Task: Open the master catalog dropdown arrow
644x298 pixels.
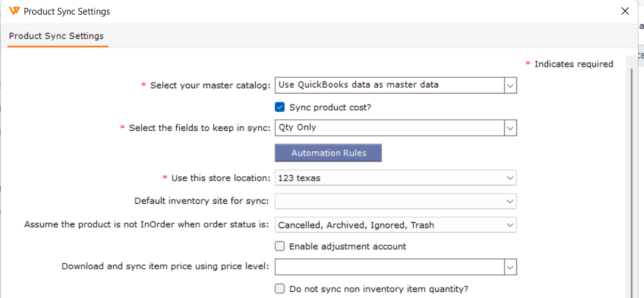Action: pos(510,85)
